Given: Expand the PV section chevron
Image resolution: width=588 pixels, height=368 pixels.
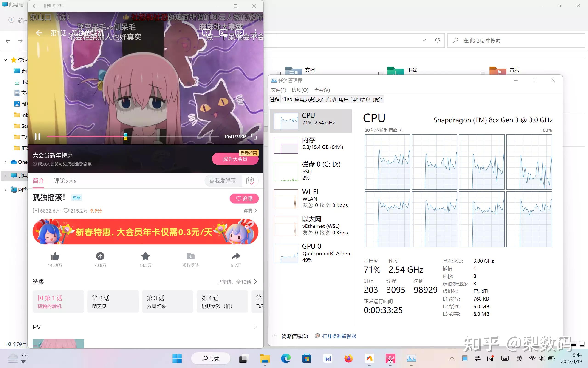Looking at the screenshot, I should 255,327.
